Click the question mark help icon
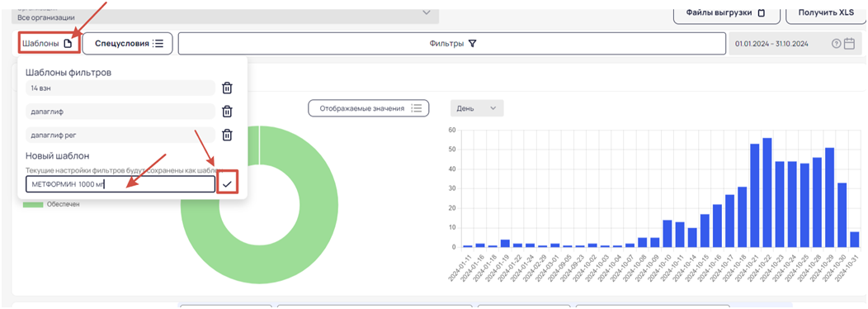The width and height of the screenshot is (868, 309). point(837,44)
